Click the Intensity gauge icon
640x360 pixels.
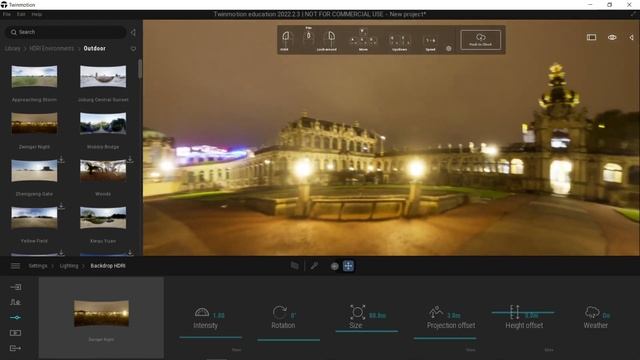202,313
